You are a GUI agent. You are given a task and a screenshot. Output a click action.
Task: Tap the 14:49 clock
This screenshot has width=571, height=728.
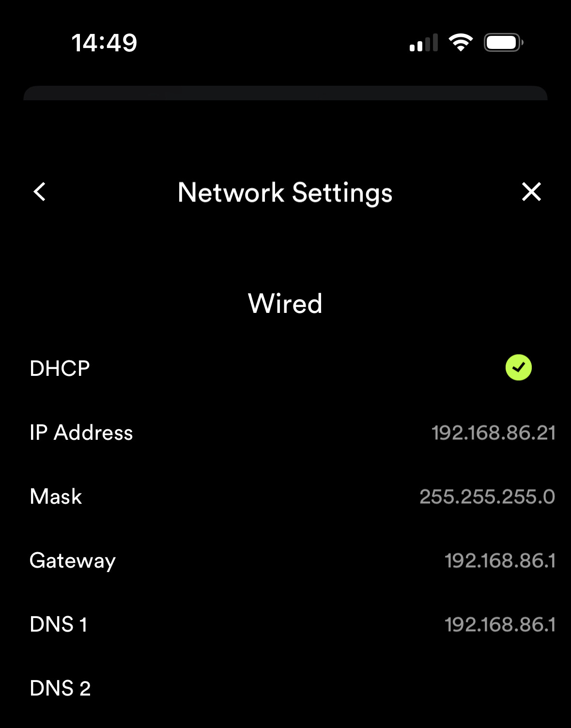tap(104, 43)
